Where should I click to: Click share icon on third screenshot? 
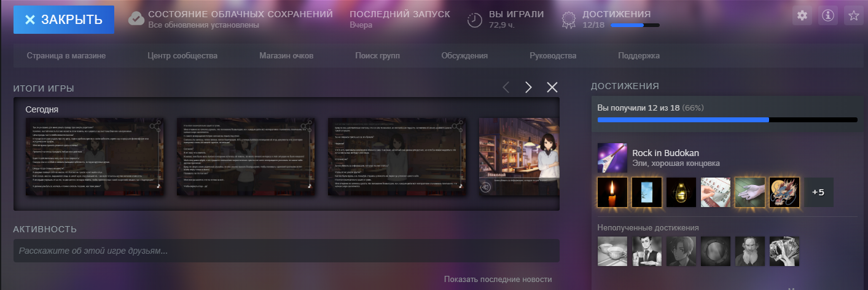click(458, 127)
